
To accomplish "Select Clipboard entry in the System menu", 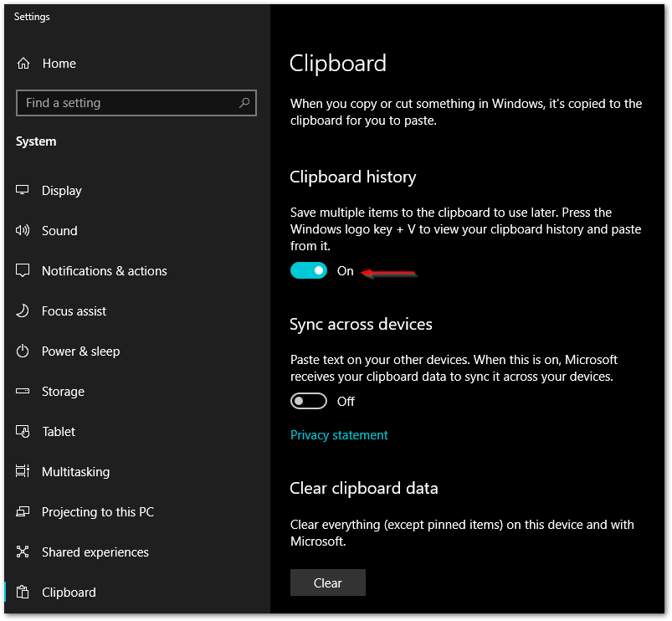I will (69, 592).
